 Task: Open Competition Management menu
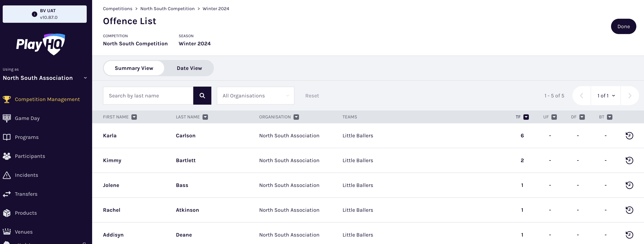[x=47, y=99]
